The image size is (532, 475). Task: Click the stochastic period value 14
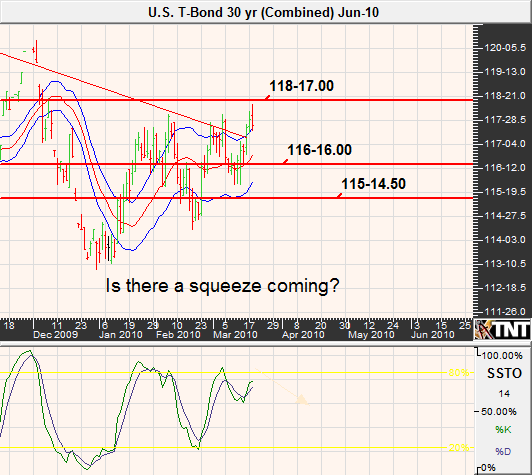click(504, 394)
